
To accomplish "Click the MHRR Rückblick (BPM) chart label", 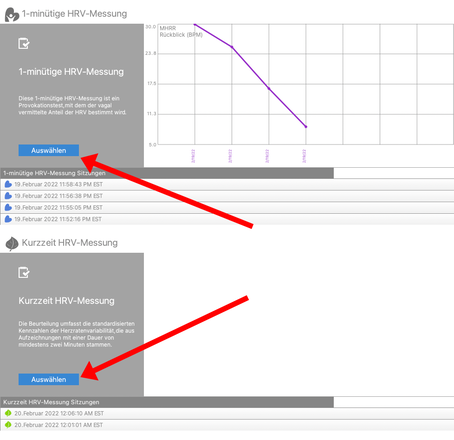I will tap(181, 31).
